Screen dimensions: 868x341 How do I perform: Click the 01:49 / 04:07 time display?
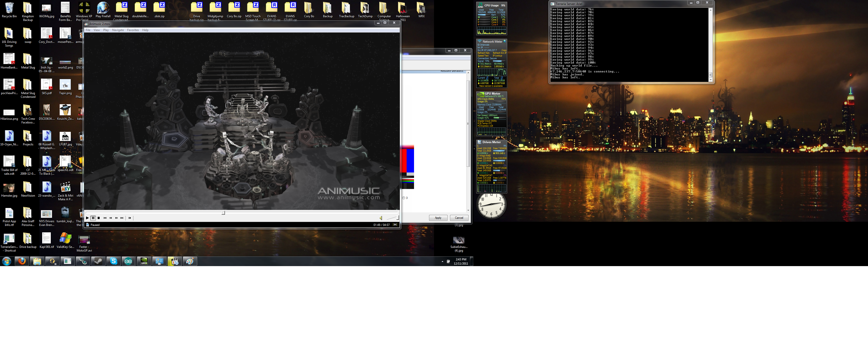381,225
